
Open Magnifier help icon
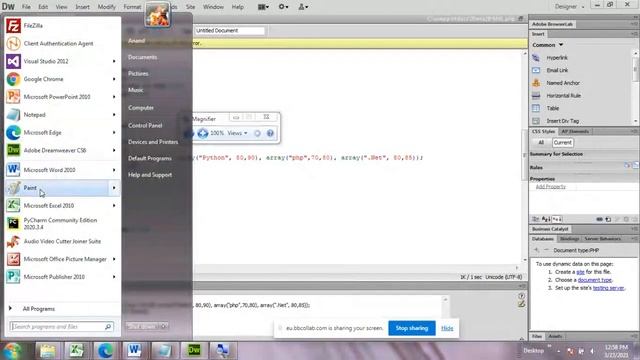270,133
